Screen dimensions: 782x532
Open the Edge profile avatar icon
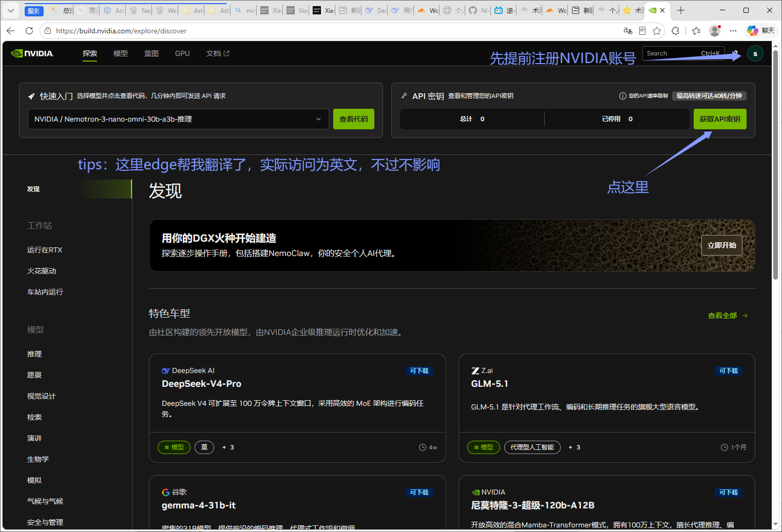[x=715, y=31]
